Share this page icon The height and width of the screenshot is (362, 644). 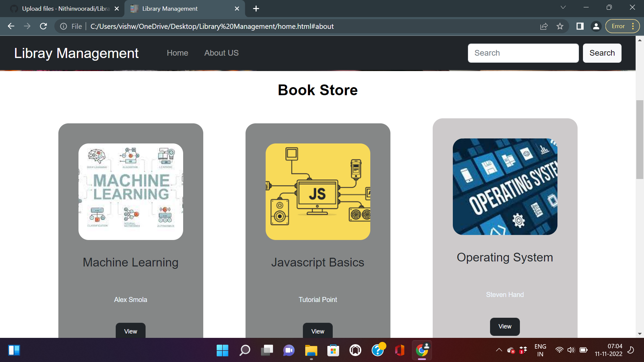pyautogui.click(x=544, y=26)
